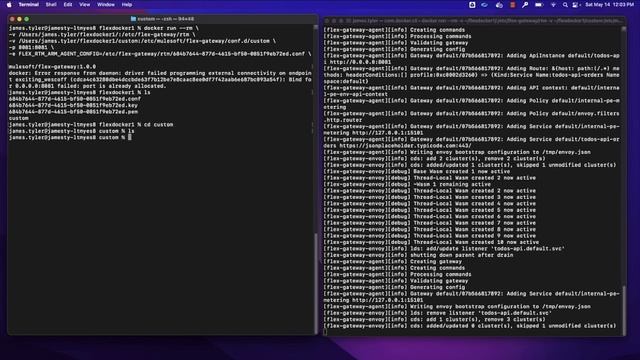
Task: Click the jsonplaceholder.typicode.com URL in right window
Action: 405,146
